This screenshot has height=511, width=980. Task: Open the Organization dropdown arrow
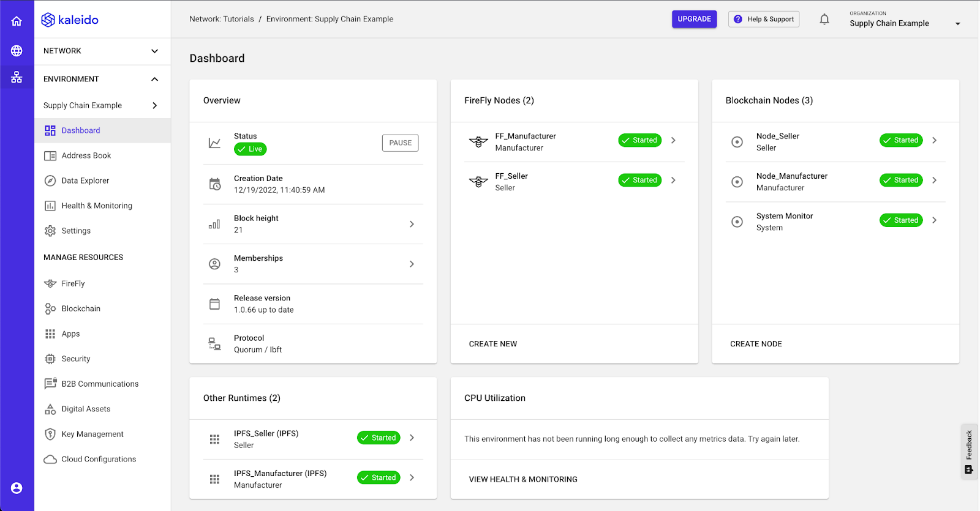(958, 24)
